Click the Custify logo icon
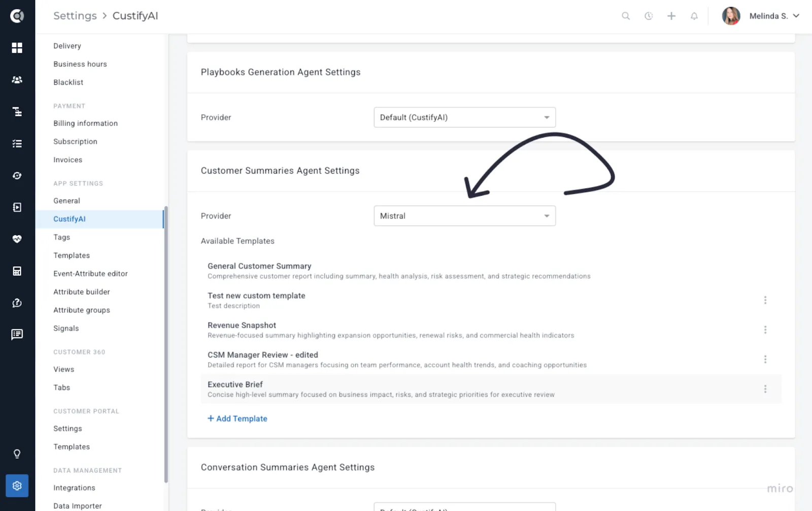Screen dimensions: 812x511 (17, 16)
